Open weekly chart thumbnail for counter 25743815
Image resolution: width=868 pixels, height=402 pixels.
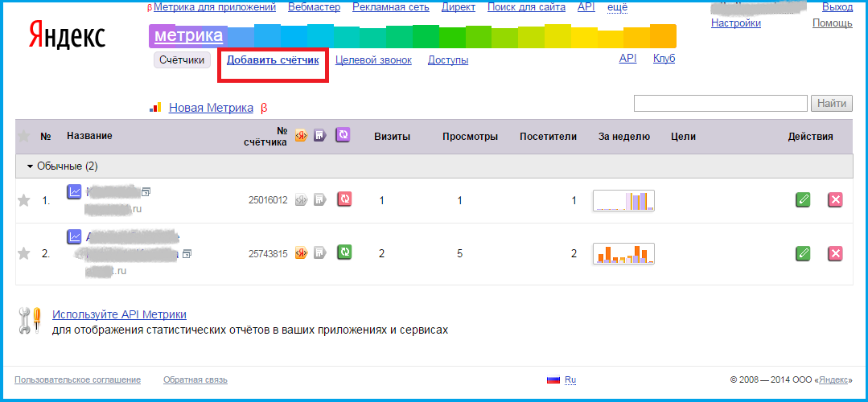(x=623, y=254)
